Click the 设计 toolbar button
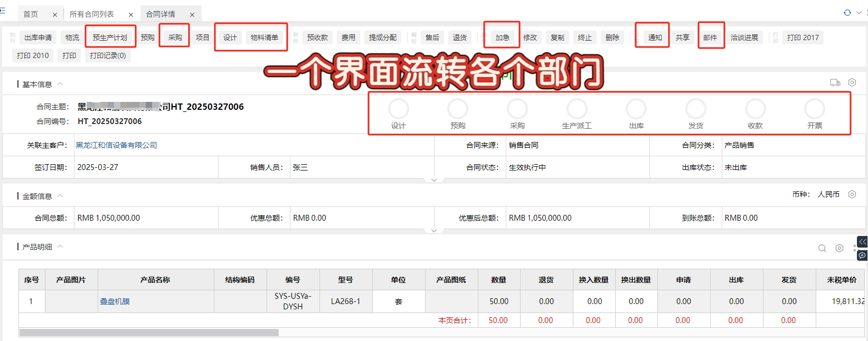Image resolution: width=868 pixels, height=341 pixels. coord(230,37)
